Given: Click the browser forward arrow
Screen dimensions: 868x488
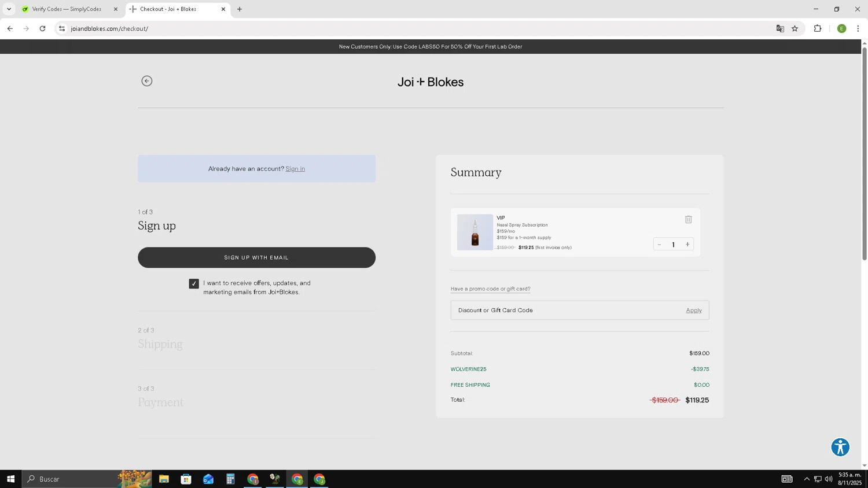Looking at the screenshot, I should coord(26,28).
